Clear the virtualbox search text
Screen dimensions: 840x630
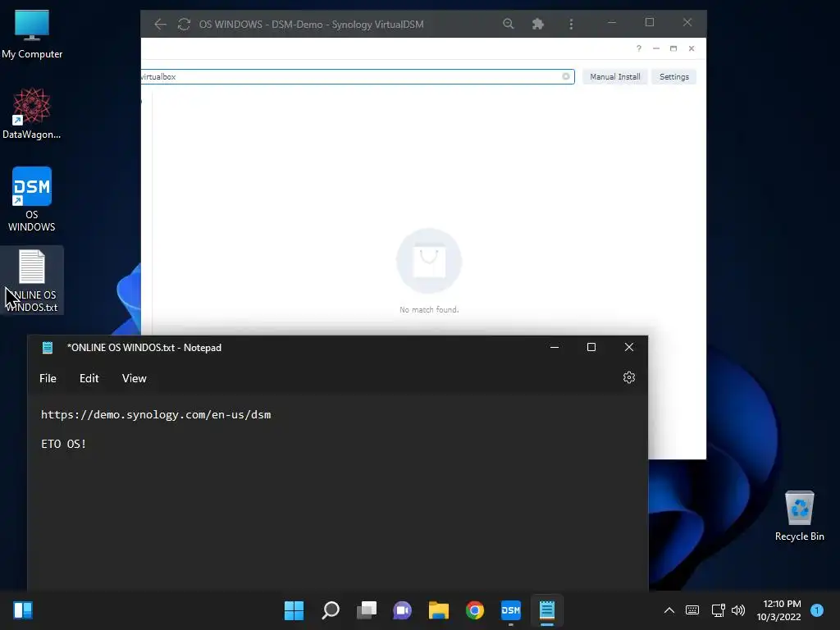566,76
